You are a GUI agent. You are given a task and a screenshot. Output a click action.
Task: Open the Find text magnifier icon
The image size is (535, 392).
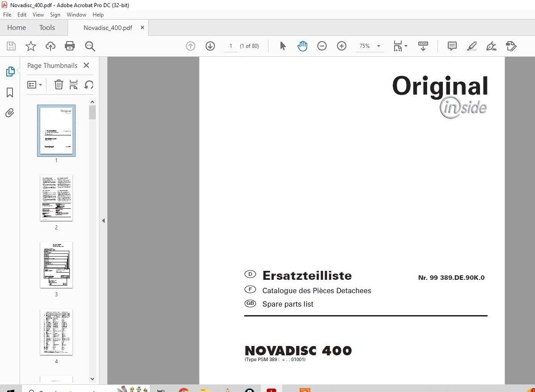pos(90,46)
